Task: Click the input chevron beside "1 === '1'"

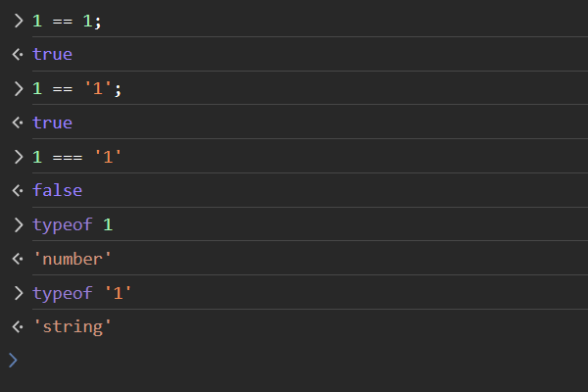Action: coord(17,157)
